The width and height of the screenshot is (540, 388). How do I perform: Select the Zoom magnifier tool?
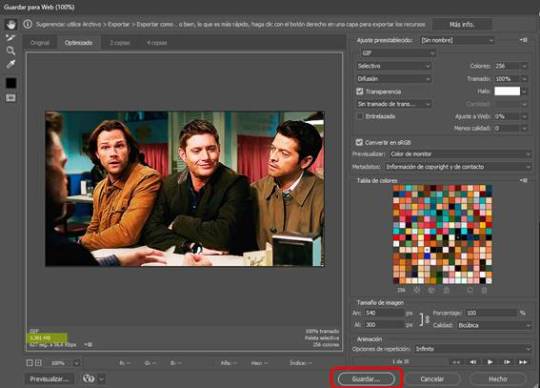(x=11, y=51)
